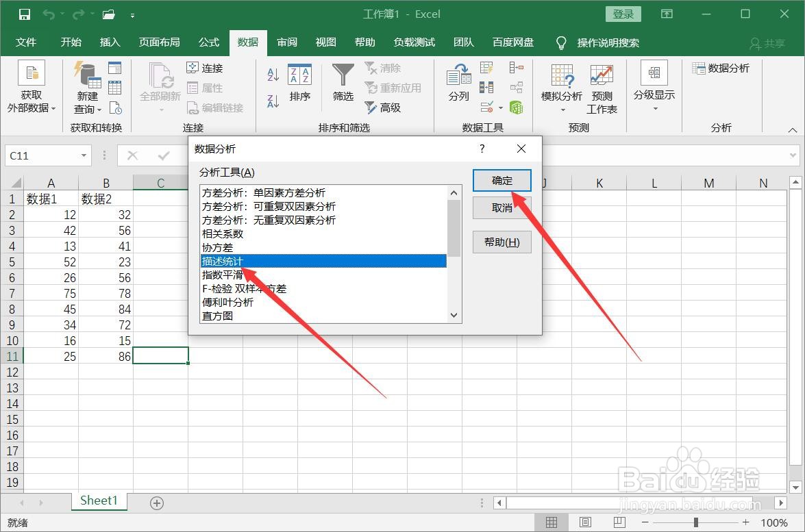Click the Open folder icon in title bar

pyautogui.click(x=108, y=14)
